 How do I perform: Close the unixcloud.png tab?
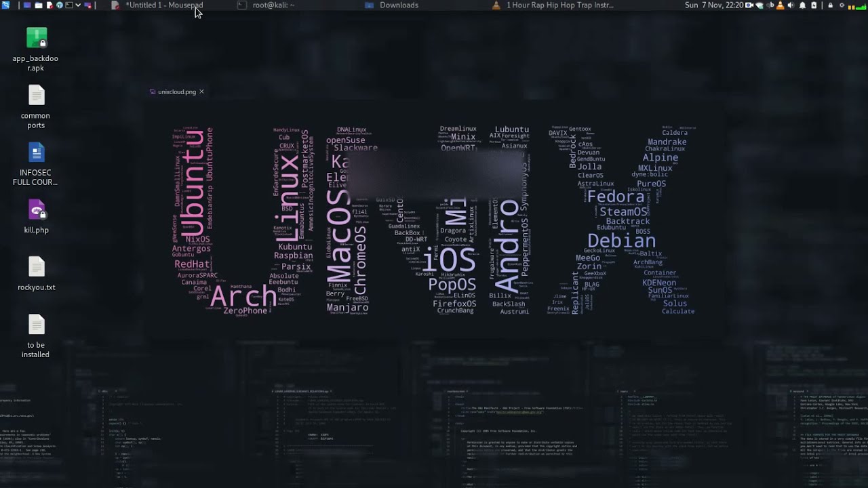coord(201,91)
